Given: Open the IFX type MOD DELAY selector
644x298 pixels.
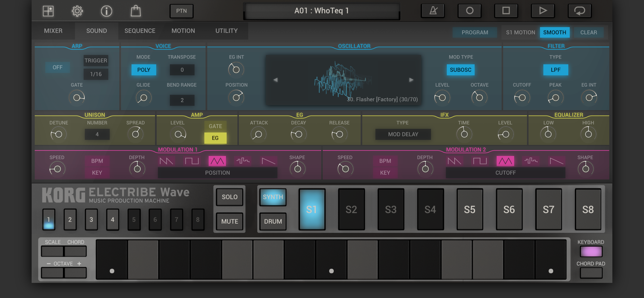Looking at the screenshot, I should (403, 134).
